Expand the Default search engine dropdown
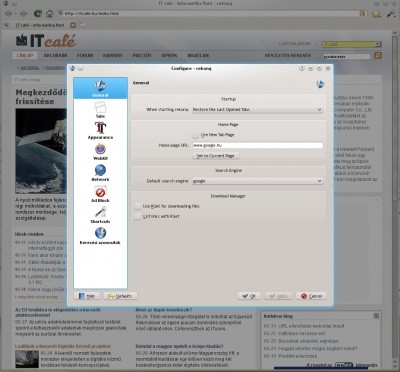 pyautogui.click(x=257, y=181)
